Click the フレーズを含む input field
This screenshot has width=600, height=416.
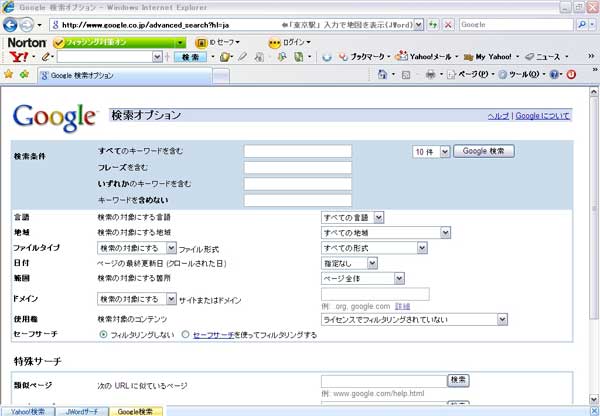click(x=298, y=168)
